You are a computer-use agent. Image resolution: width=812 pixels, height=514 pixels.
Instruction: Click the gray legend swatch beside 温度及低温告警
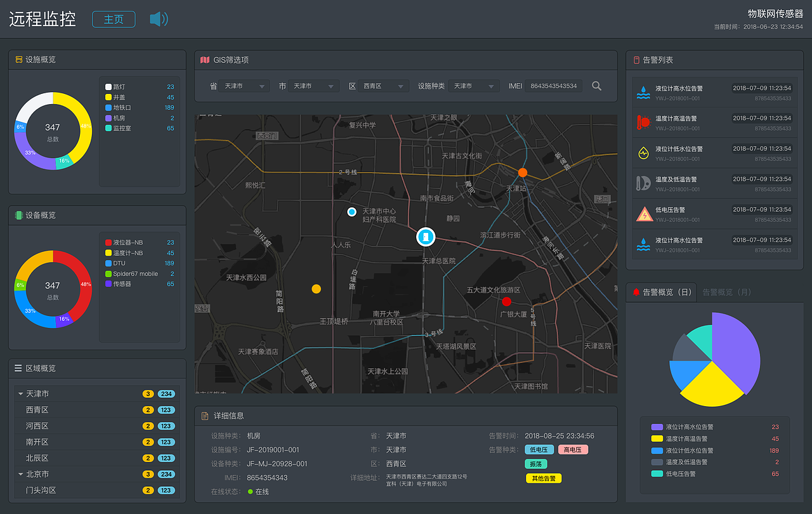[x=657, y=462]
